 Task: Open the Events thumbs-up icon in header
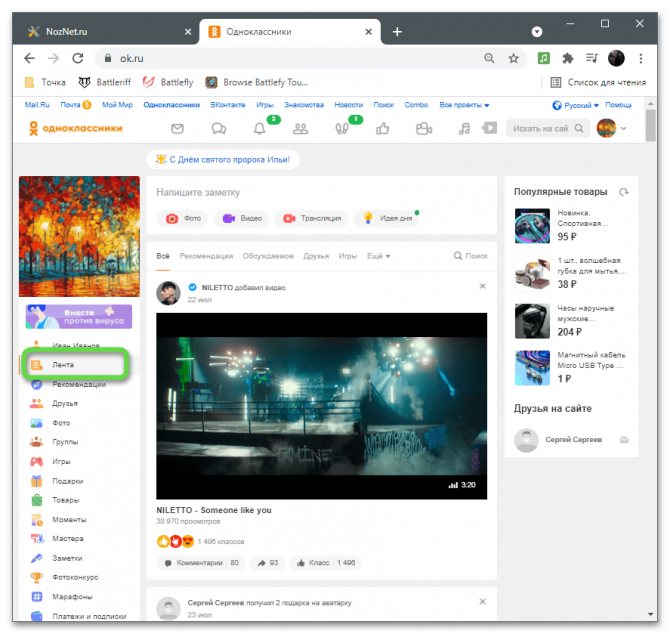coord(382,129)
